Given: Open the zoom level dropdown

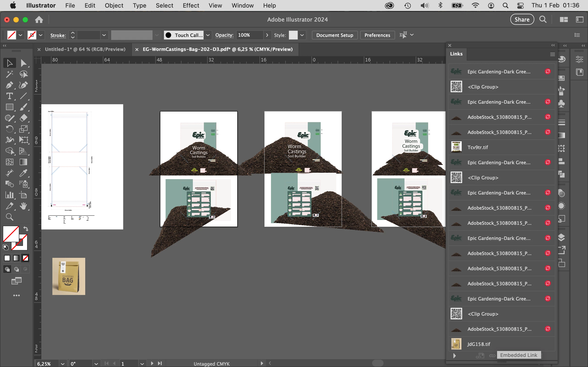Looking at the screenshot, I should (62, 364).
